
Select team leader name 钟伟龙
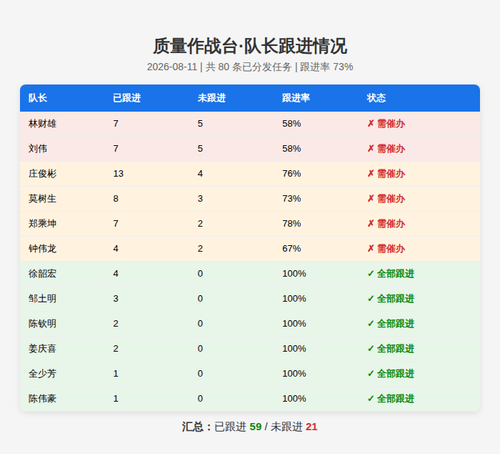tap(42, 249)
